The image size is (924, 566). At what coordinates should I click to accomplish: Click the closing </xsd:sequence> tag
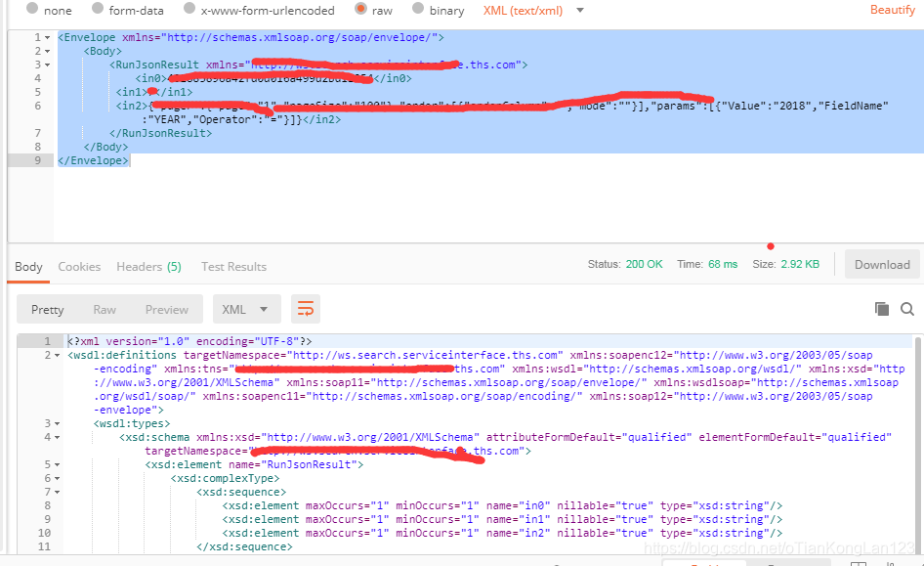[x=244, y=546]
